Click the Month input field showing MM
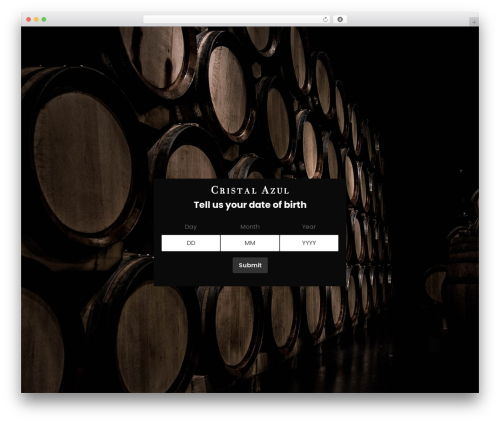This screenshot has height=423, width=500. (250, 243)
